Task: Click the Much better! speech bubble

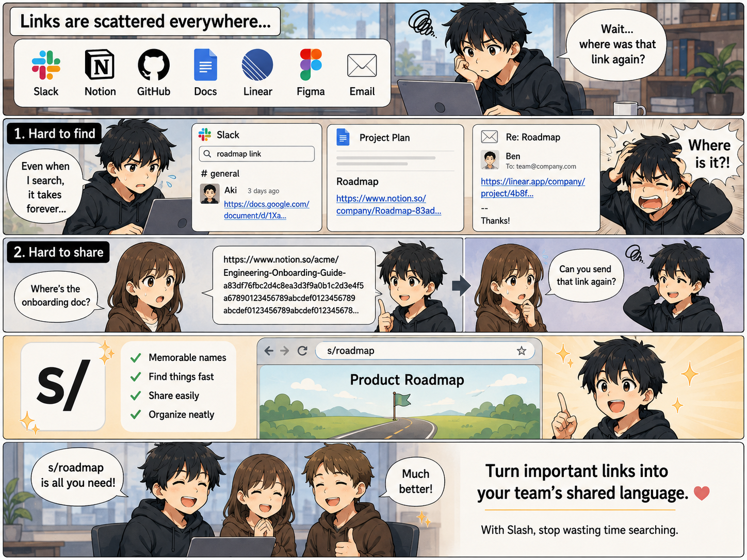Action: pyautogui.click(x=415, y=481)
